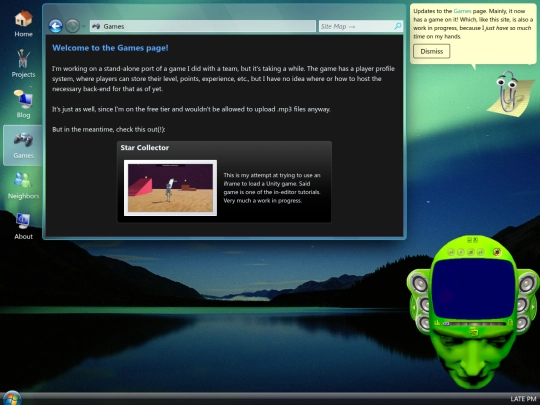
Task: Open the Projects desktop icon
Action: tap(23, 63)
